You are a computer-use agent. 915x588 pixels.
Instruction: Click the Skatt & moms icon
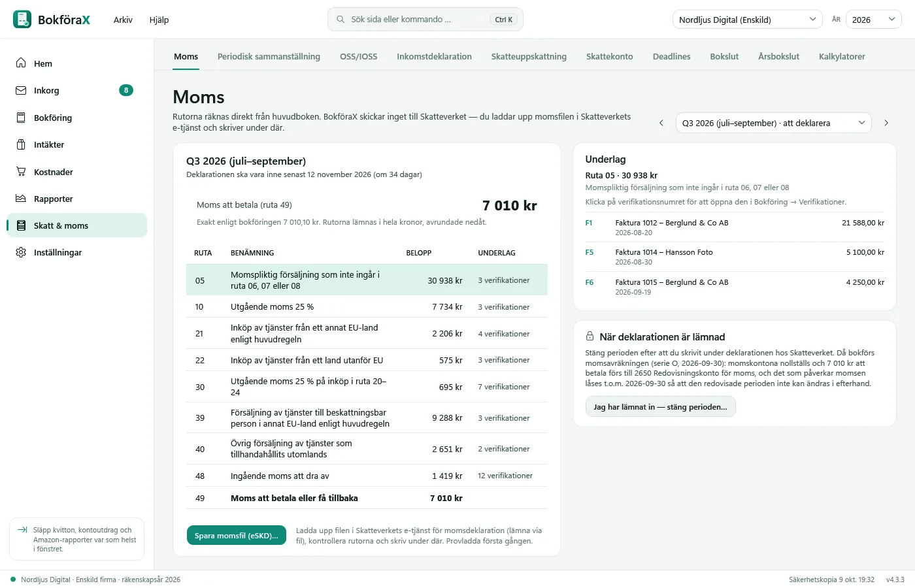coord(21,225)
